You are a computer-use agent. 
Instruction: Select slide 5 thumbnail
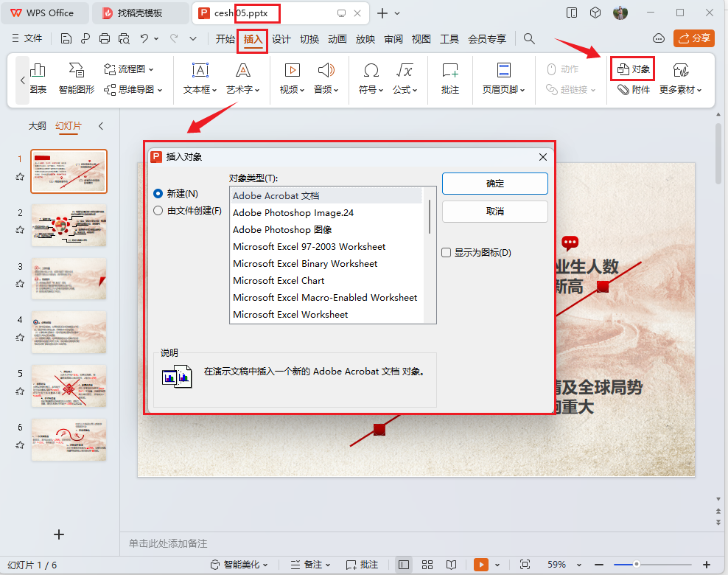[x=69, y=386]
